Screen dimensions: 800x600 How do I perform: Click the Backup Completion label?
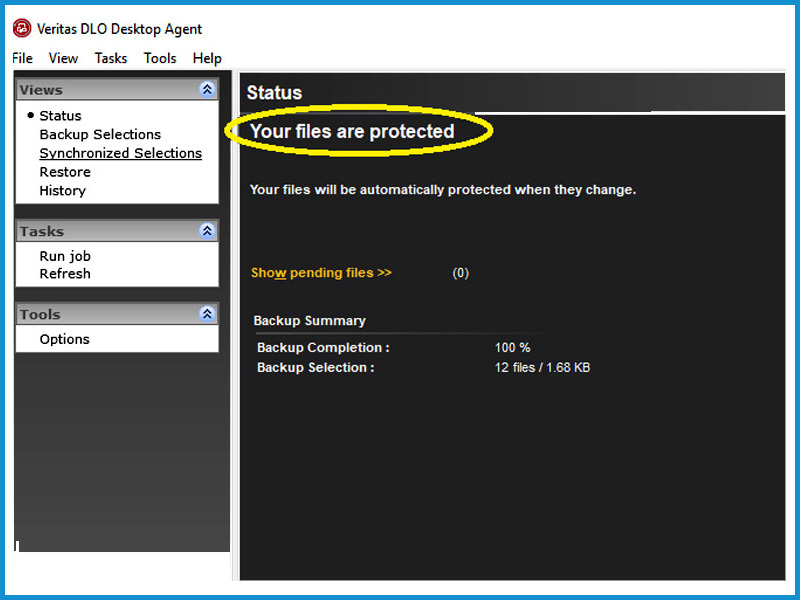tap(323, 347)
